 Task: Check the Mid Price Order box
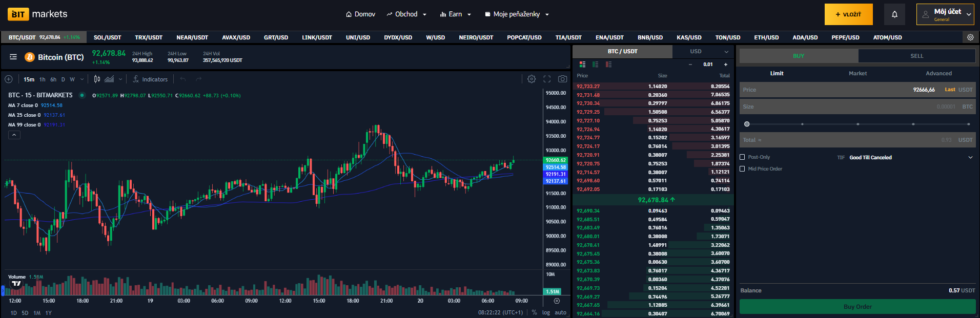click(x=742, y=168)
